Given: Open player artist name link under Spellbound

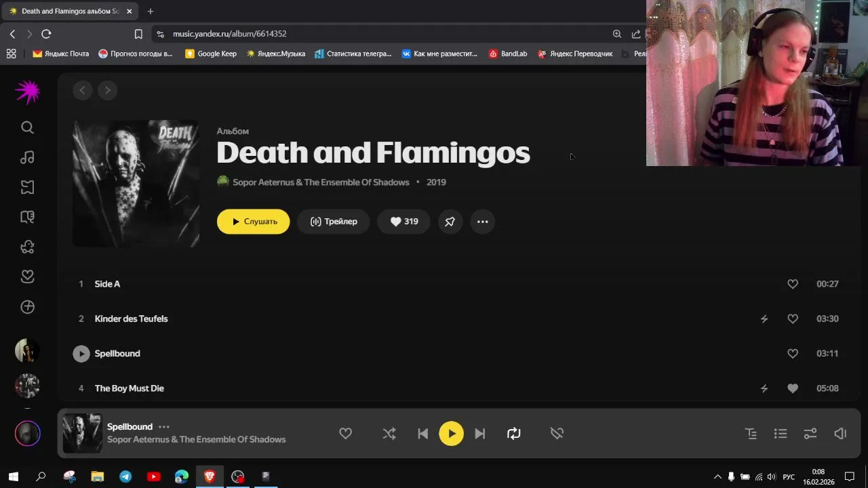Looking at the screenshot, I should [196, 440].
